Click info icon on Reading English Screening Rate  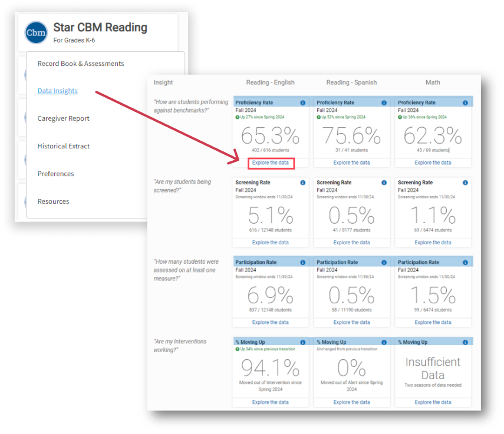point(302,183)
